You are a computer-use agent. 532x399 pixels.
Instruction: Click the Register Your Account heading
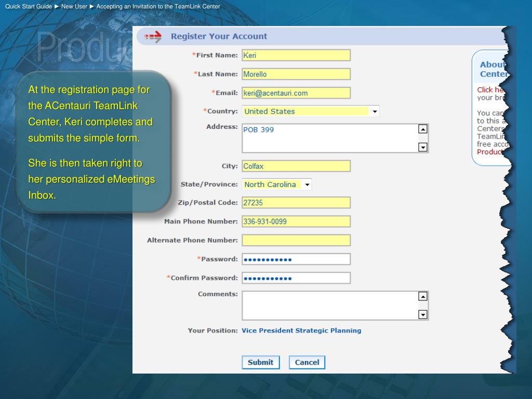coord(219,36)
